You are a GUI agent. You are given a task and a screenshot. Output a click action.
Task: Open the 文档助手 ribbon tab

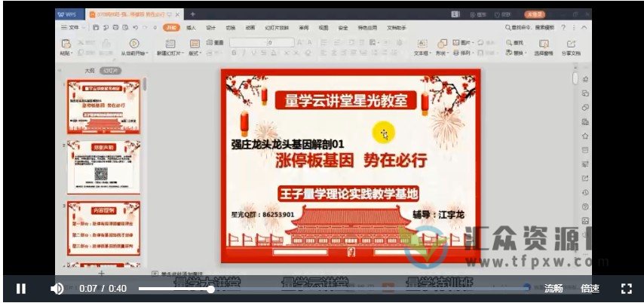(x=397, y=28)
